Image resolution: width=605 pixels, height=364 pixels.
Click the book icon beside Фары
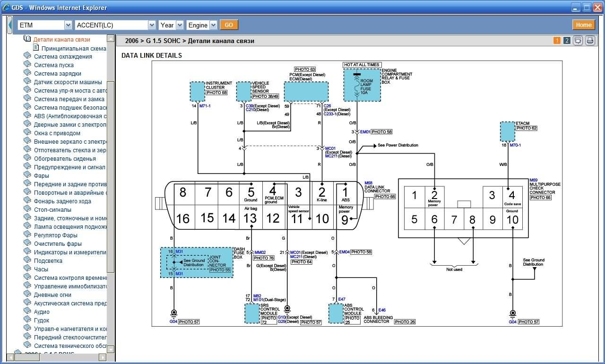(x=27, y=175)
